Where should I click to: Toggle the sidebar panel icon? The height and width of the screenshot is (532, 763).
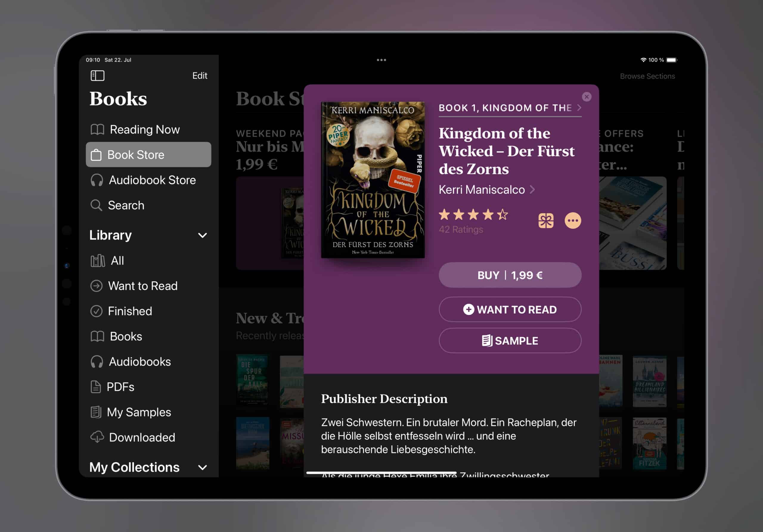click(97, 76)
